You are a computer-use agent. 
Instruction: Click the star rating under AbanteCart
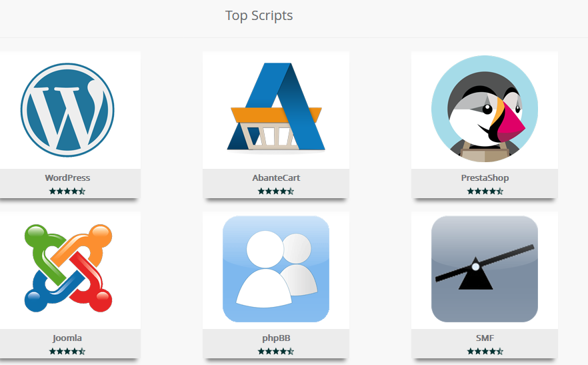276,191
